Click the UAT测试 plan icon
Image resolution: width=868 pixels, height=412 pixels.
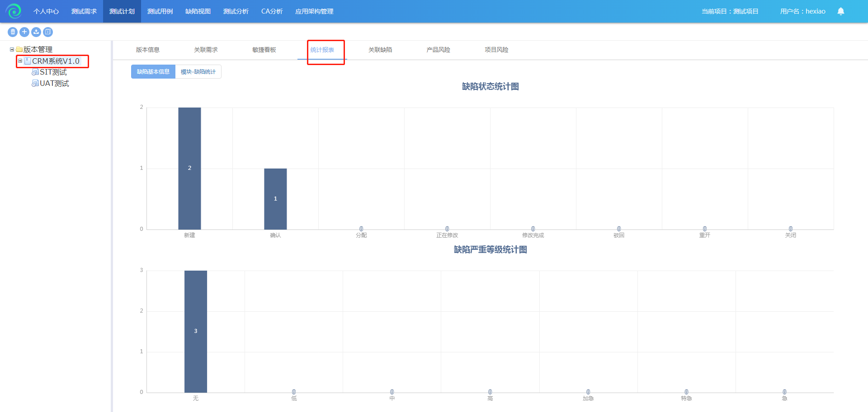(x=35, y=84)
